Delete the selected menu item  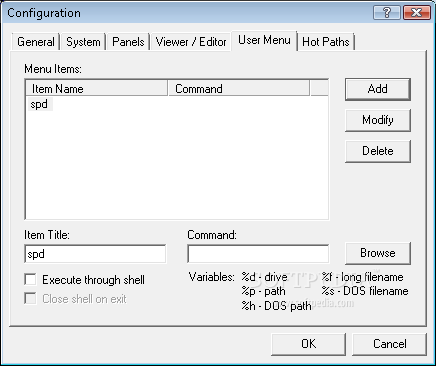[378, 151]
